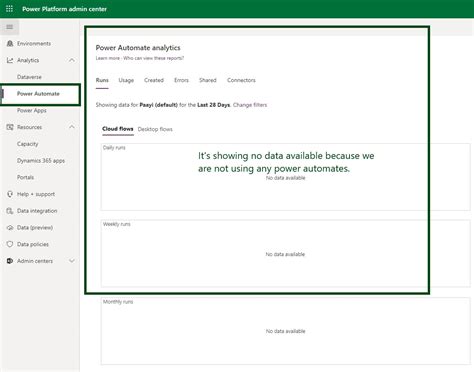This screenshot has width=474, height=372.
Task: Collapse the Resources section chevron
Action: (72, 127)
